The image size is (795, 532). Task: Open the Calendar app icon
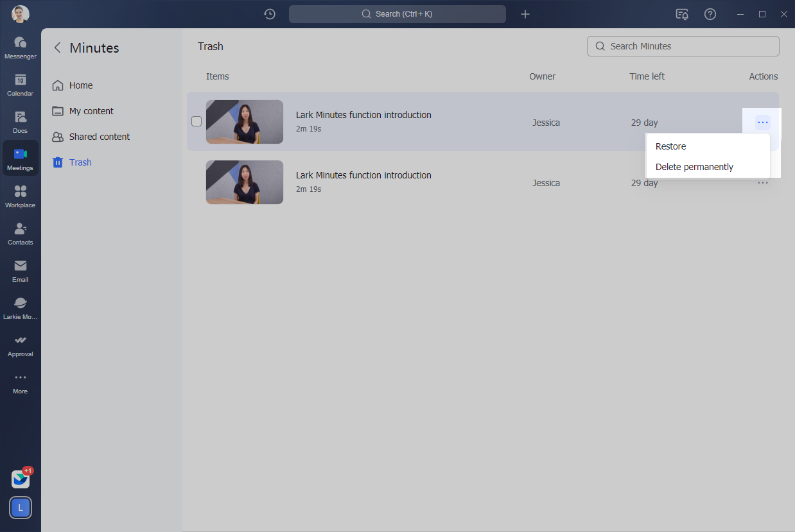coord(20,84)
